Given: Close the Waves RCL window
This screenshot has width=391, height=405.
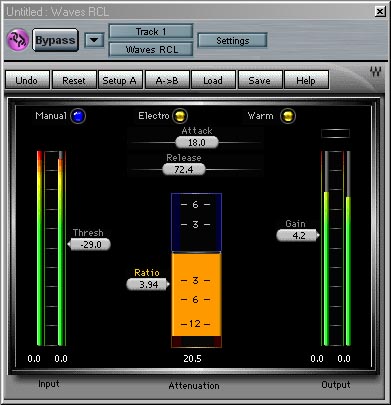Looking at the screenshot, I should click(x=380, y=12).
